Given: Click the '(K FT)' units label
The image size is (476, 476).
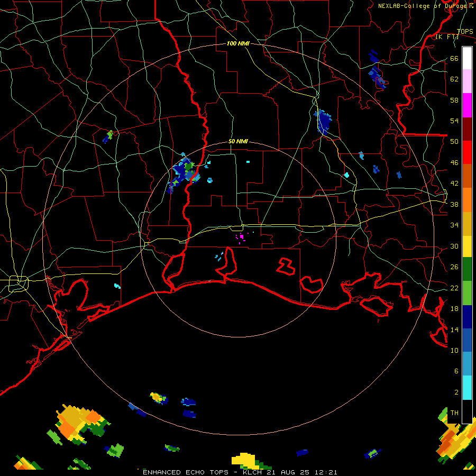Looking at the screenshot, I should click(447, 36).
